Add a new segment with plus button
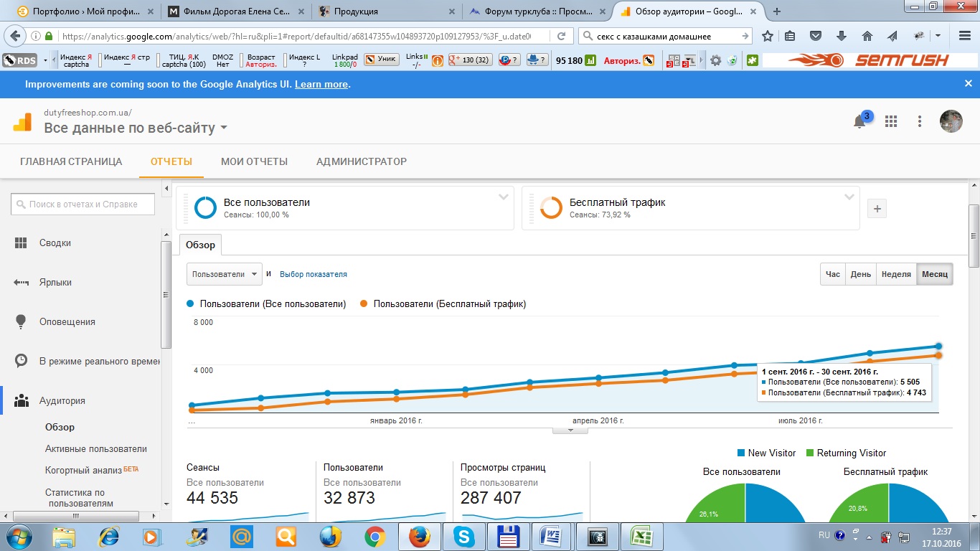980x551 pixels. (x=877, y=209)
